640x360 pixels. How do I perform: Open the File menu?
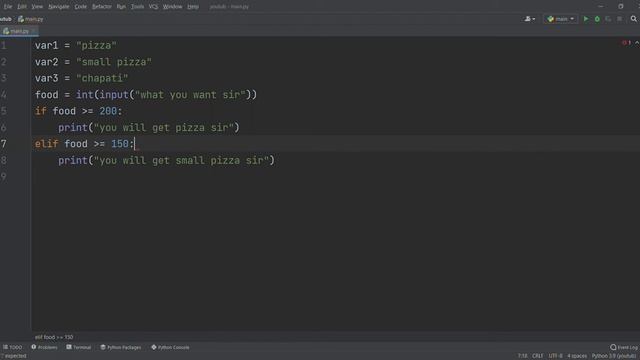tap(8, 7)
